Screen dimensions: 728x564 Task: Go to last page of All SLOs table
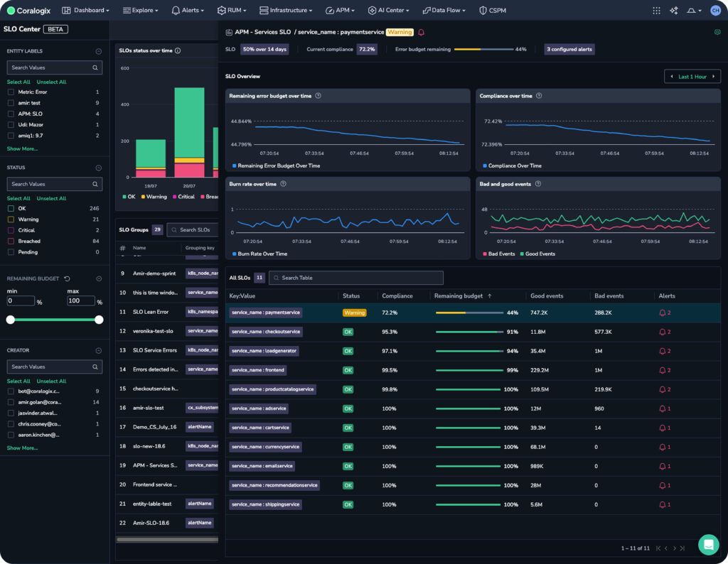point(682,548)
